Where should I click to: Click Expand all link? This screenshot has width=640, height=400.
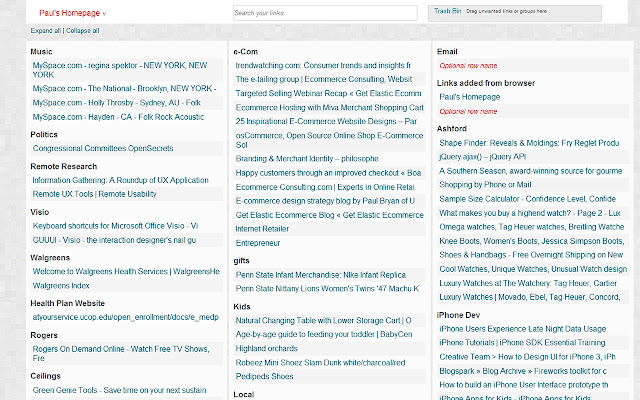pos(46,31)
